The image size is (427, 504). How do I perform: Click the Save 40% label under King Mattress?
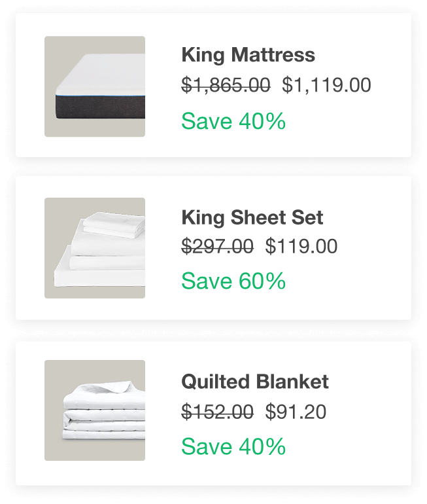(x=233, y=121)
